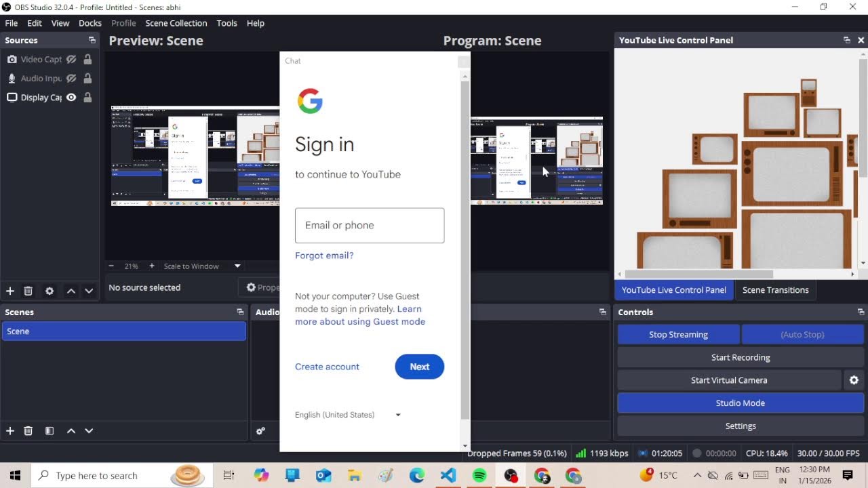Move scene down in Scenes list
868x488 pixels.
(x=89, y=430)
